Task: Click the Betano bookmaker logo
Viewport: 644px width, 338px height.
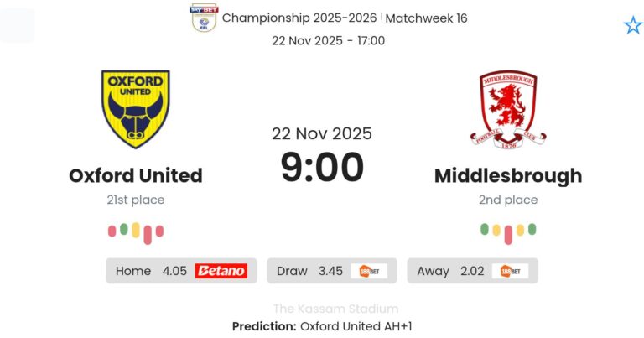Action: (x=221, y=271)
